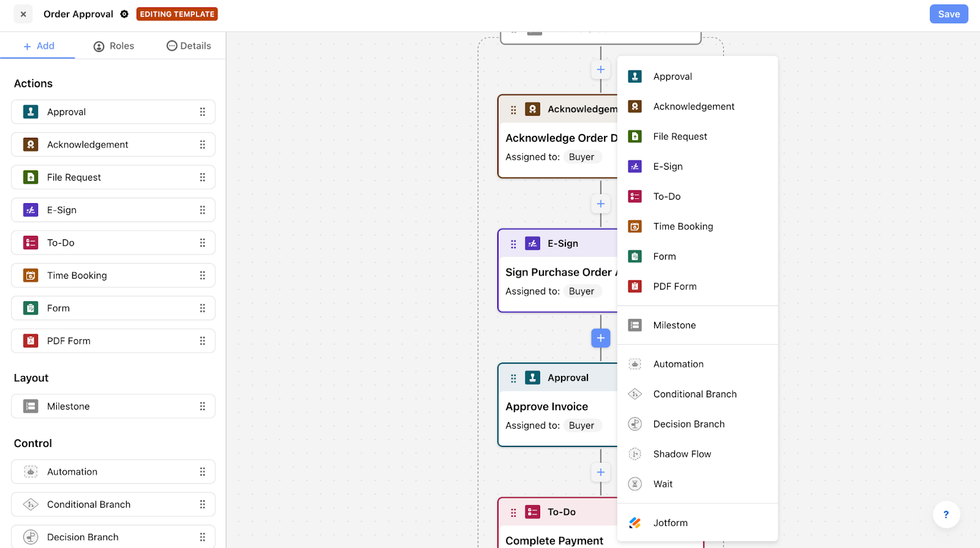Pick Wait from the step menu

(x=697, y=484)
